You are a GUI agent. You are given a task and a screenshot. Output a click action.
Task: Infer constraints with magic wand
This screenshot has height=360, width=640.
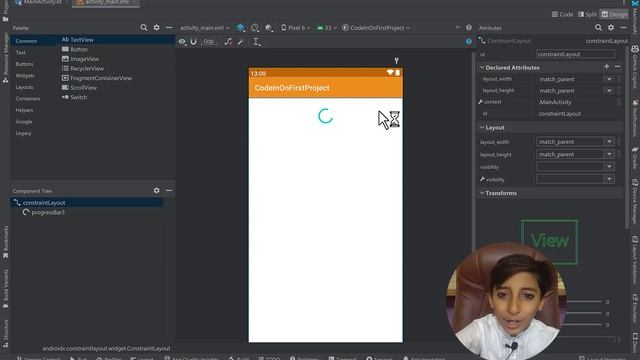coord(241,42)
